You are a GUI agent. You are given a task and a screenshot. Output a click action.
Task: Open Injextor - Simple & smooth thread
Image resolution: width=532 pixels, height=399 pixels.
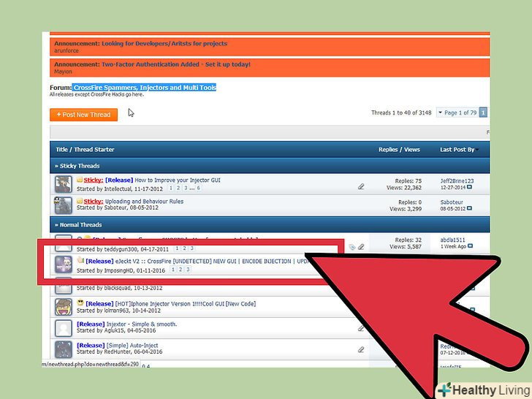click(142, 324)
